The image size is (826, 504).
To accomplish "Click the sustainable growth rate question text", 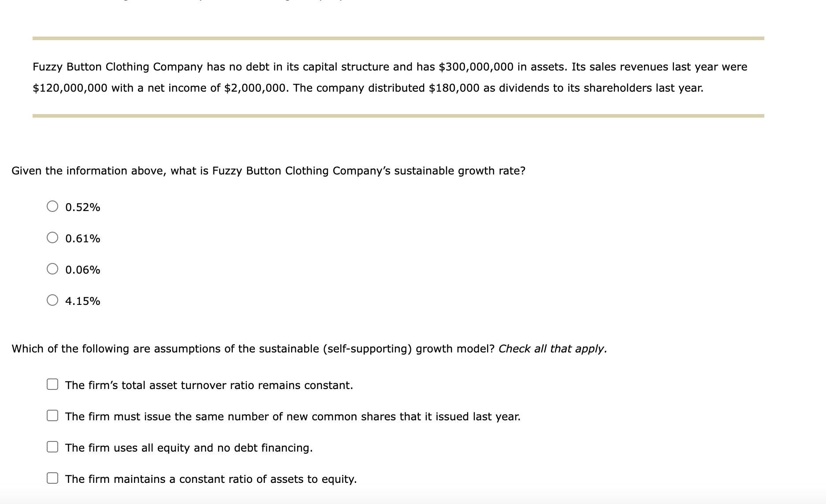I will [268, 171].
